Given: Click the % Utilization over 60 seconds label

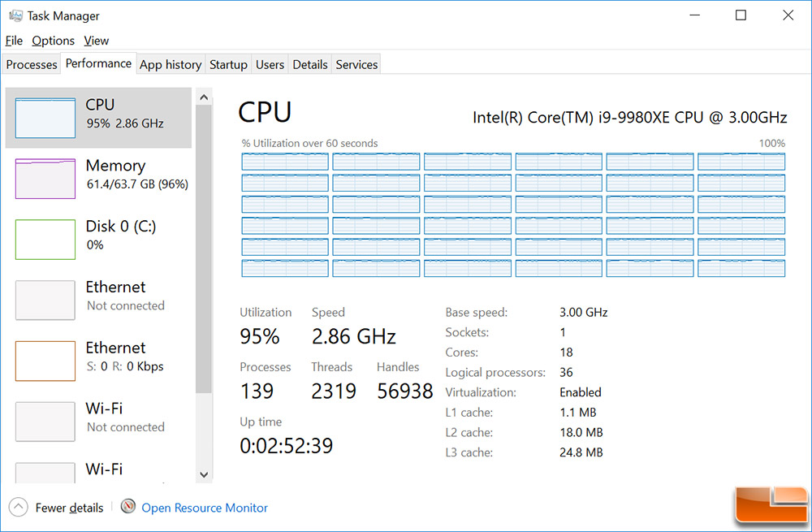Looking at the screenshot, I should click(x=309, y=143).
